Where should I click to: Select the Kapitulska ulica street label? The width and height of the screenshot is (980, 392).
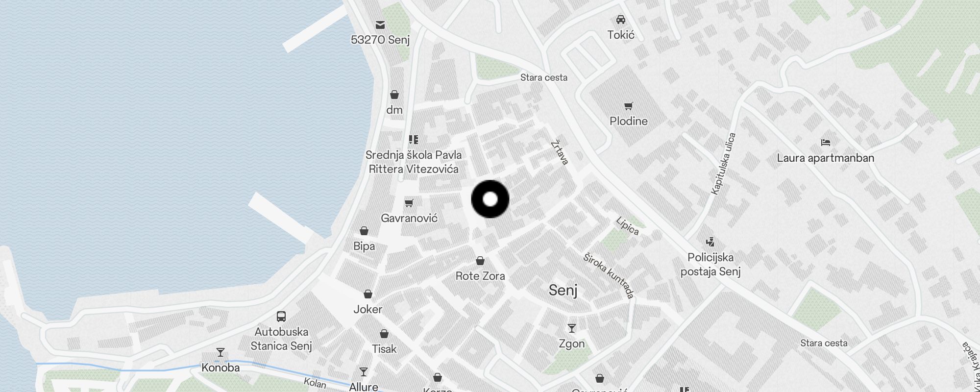(723, 164)
